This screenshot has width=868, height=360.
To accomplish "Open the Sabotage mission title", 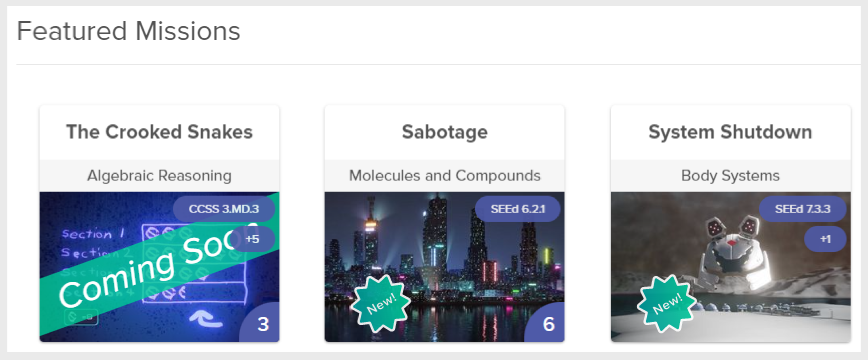I will (445, 132).
